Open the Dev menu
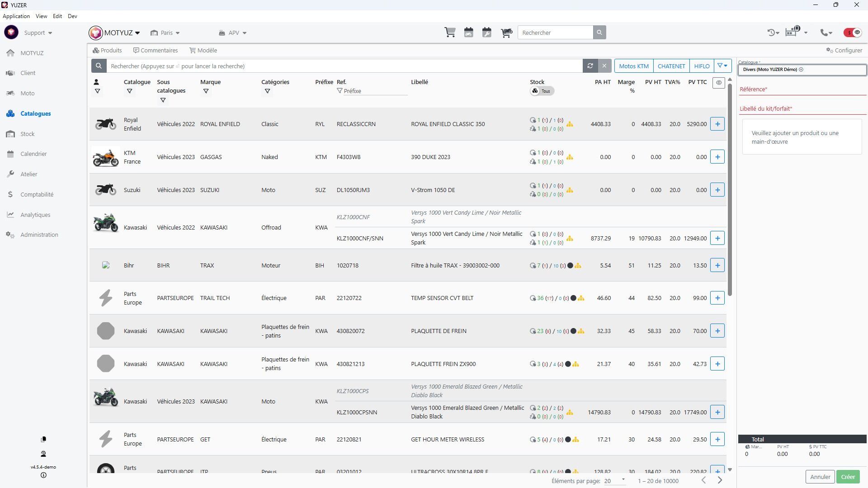Viewport: 868px width, 488px height. click(x=72, y=16)
